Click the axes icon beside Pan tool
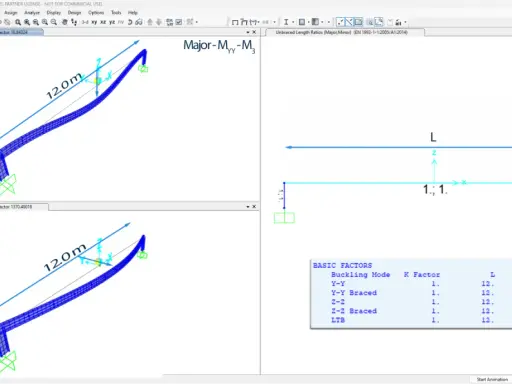 point(74,22)
